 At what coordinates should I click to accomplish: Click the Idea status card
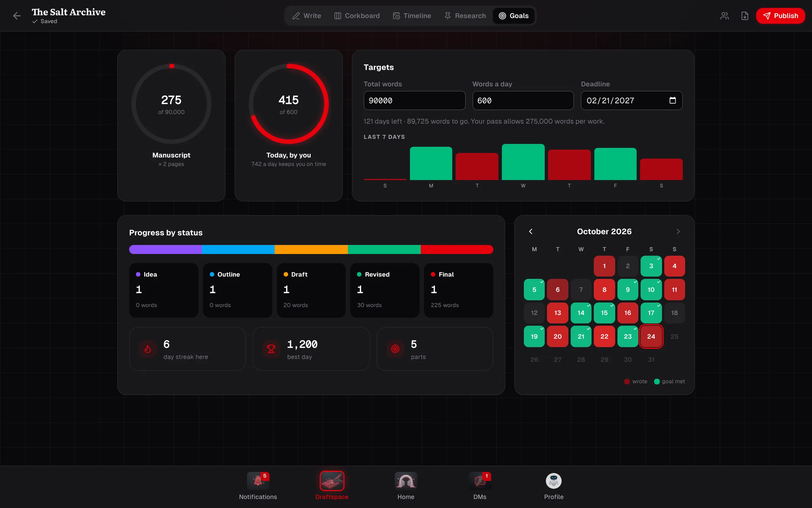point(164,290)
